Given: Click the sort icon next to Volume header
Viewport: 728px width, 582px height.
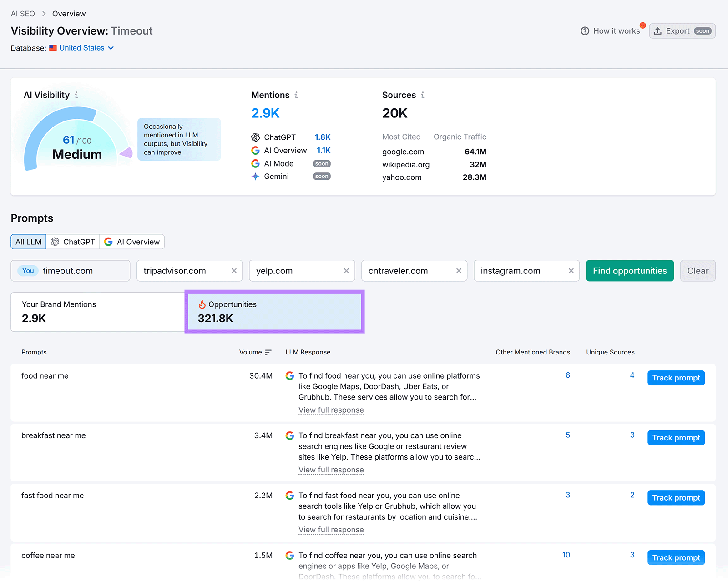Looking at the screenshot, I should [x=268, y=352].
